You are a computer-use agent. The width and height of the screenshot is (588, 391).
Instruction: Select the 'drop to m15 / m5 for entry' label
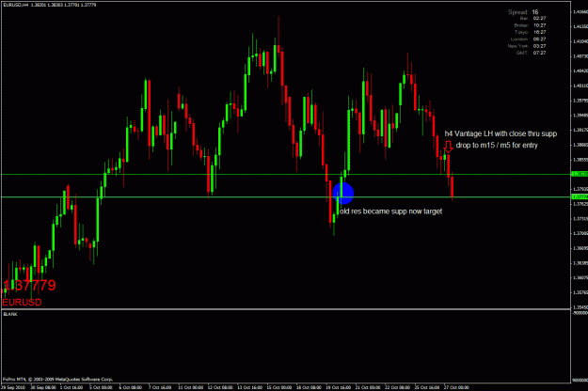(497, 146)
